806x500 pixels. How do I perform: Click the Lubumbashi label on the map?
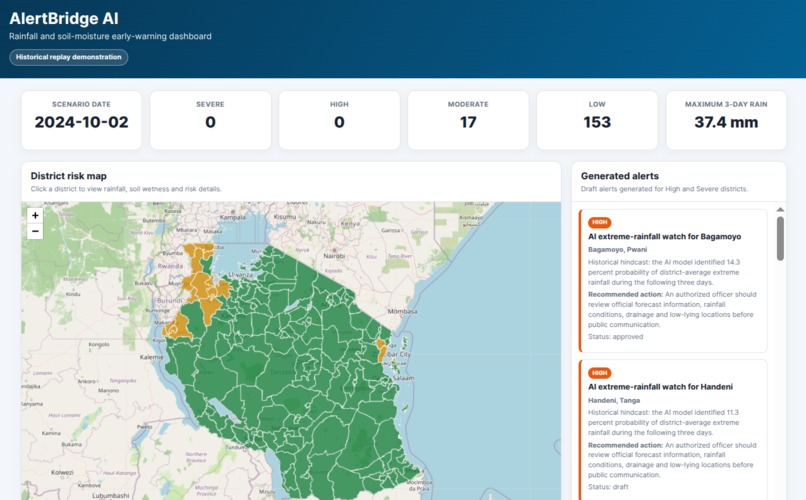[x=111, y=496]
